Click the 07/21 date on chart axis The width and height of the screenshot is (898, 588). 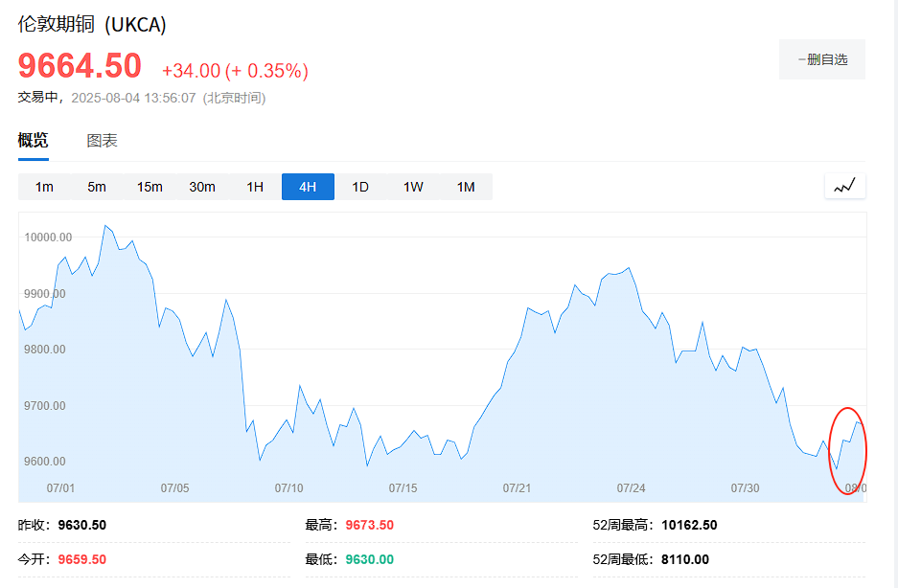point(517,488)
